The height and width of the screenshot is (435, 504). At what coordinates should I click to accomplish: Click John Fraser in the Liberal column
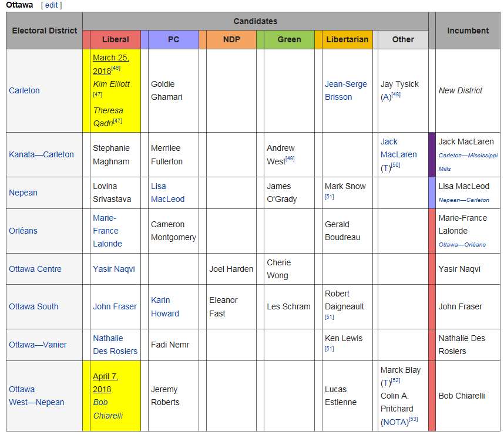(115, 306)
